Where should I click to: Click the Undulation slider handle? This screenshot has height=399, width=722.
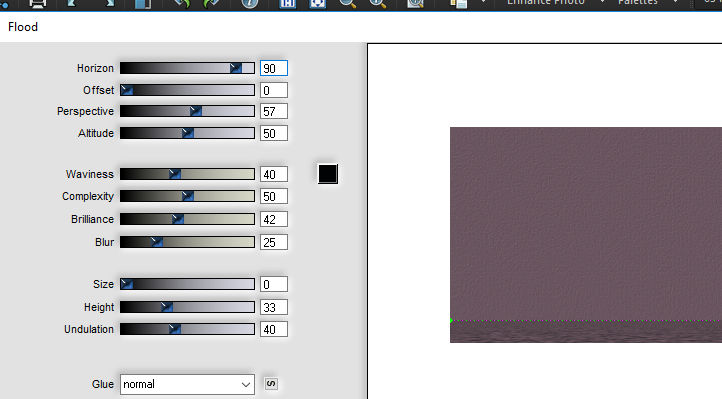(175, 329)
